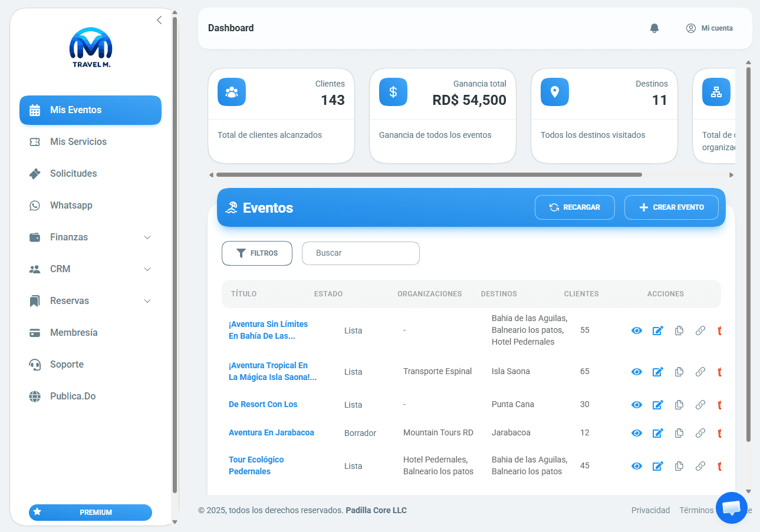Click the stat cards horizontal scrollbar
Viewport: 760px width, 532px height.
tap(429, 175)
